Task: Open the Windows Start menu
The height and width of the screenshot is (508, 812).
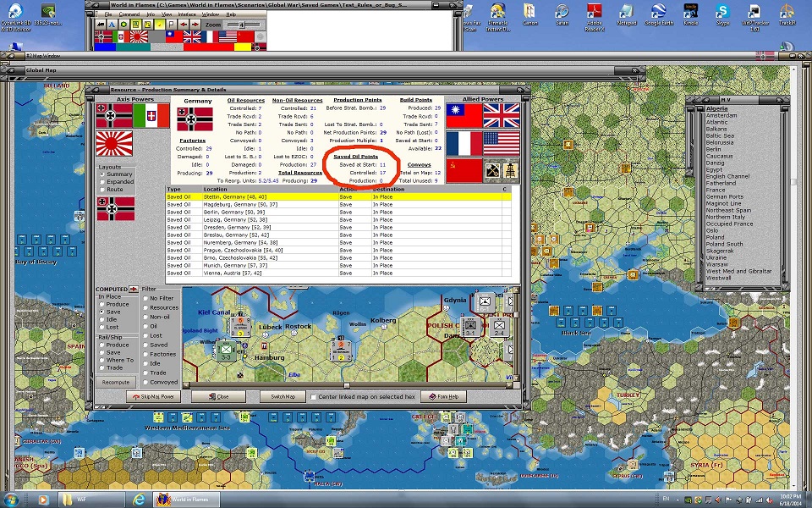Action: (x=11, y=500)
